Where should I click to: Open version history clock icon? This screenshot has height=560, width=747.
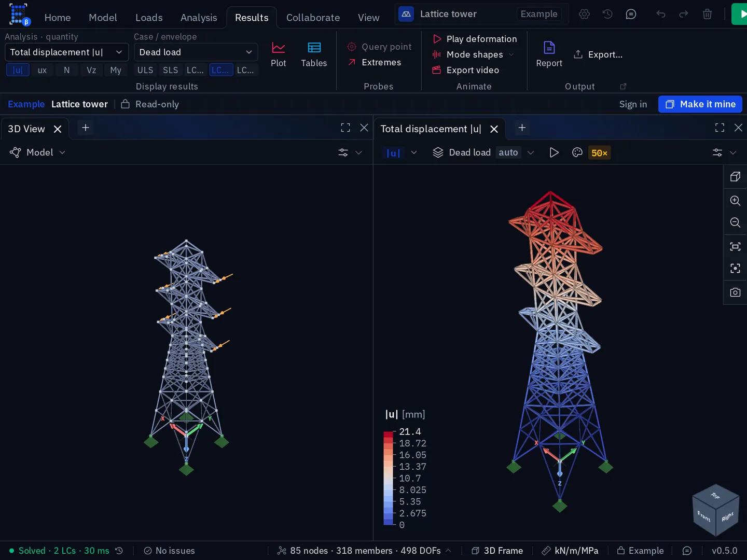pos(607,14)
